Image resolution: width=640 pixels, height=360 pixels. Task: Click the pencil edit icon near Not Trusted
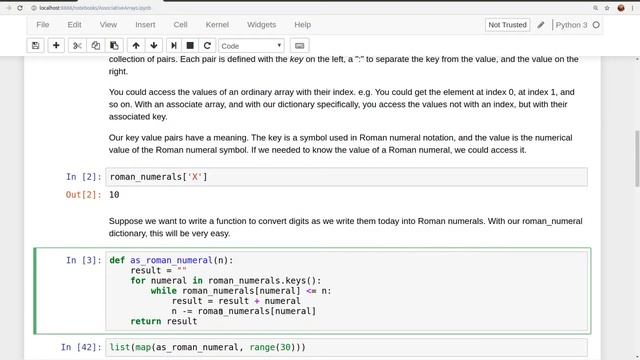pos(541,25)
